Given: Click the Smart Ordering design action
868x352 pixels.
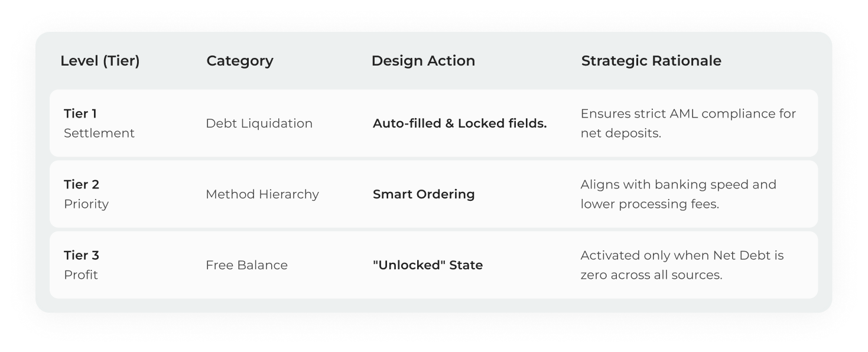Looking at the screenshot, I should (423, 194).
